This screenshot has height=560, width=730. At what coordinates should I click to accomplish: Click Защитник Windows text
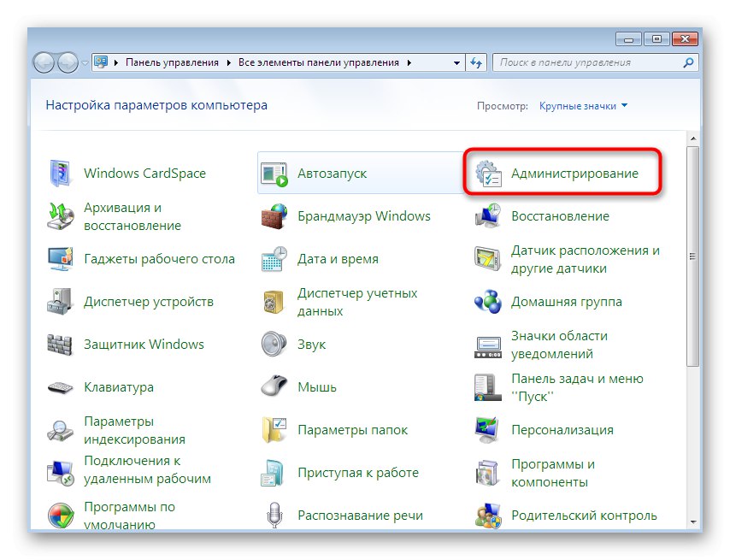click(144, 345)
